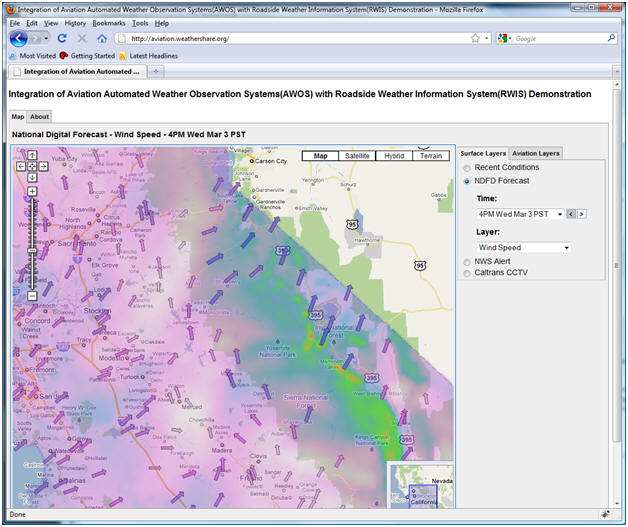This screenshot has height=527, width=628.
Task: Open the Bookmarks menu
Action: click(x=109, y=23)
